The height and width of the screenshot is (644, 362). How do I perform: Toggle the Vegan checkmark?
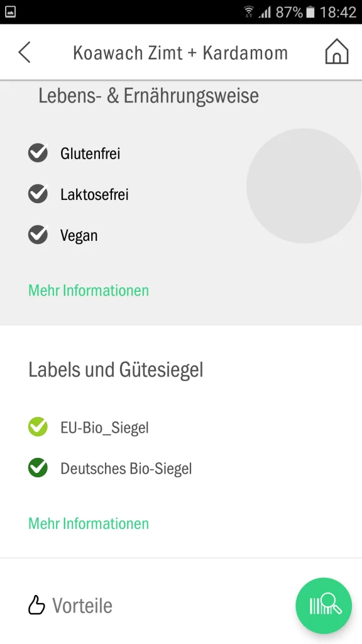[x=38, y=235]
